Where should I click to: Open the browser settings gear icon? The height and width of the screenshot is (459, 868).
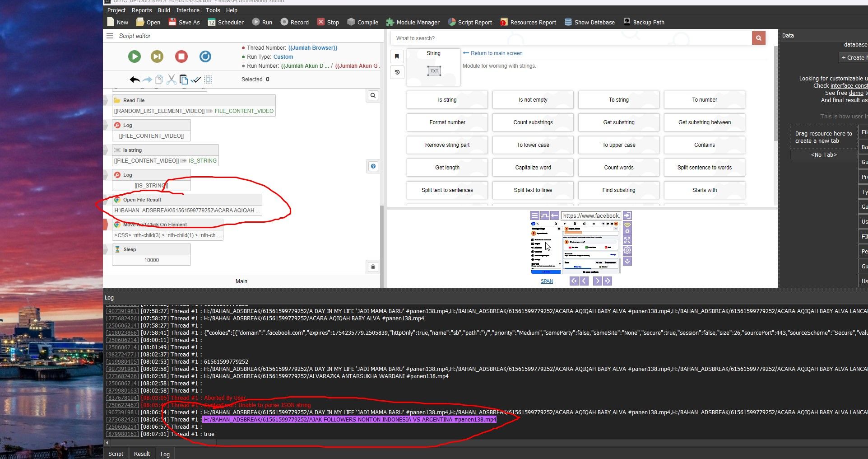[x=627, y=250]
